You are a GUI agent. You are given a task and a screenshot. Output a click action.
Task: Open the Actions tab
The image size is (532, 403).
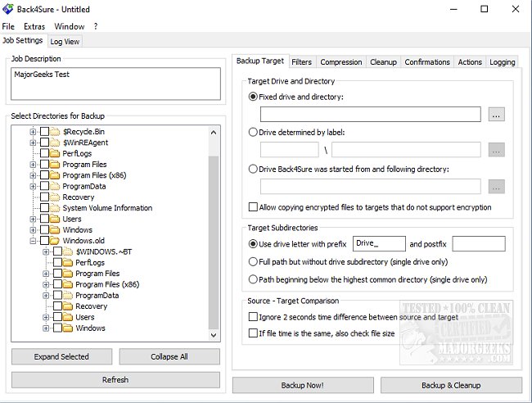click(470, 62)
